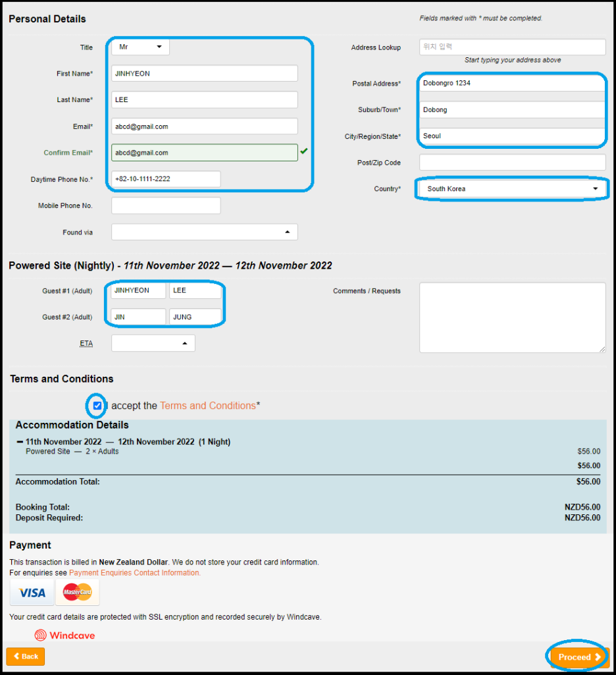
Task: Open the ETA dropdown
Action: tap(153, 344)
